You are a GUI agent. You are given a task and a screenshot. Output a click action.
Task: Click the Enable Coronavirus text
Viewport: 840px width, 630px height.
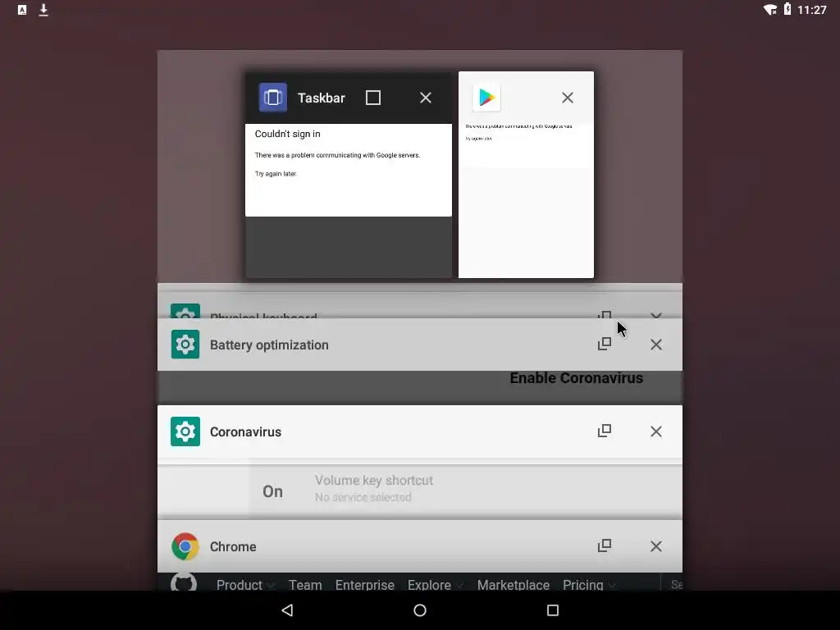pos(577,378)
